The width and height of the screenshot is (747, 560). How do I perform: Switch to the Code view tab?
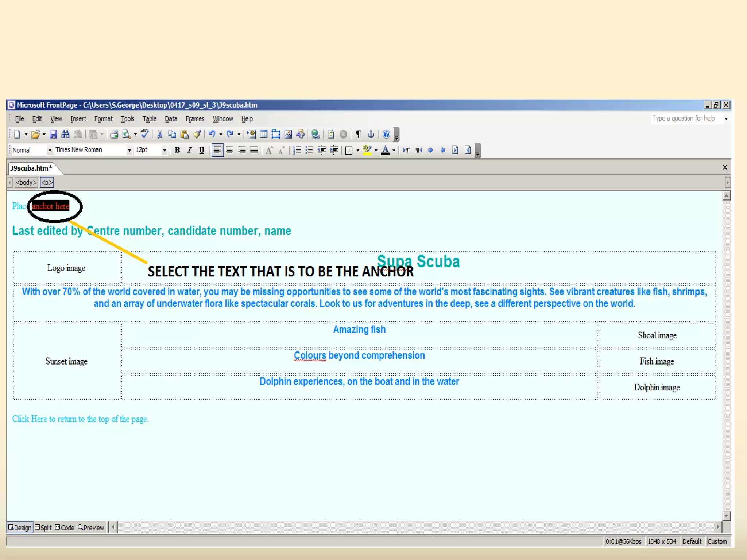tap(65, 528)
